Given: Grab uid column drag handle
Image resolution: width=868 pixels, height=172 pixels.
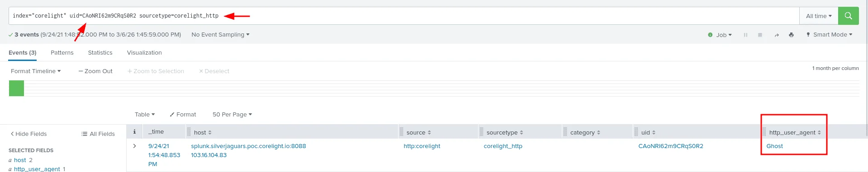Looking at the screenshot, I should point(636,132).
